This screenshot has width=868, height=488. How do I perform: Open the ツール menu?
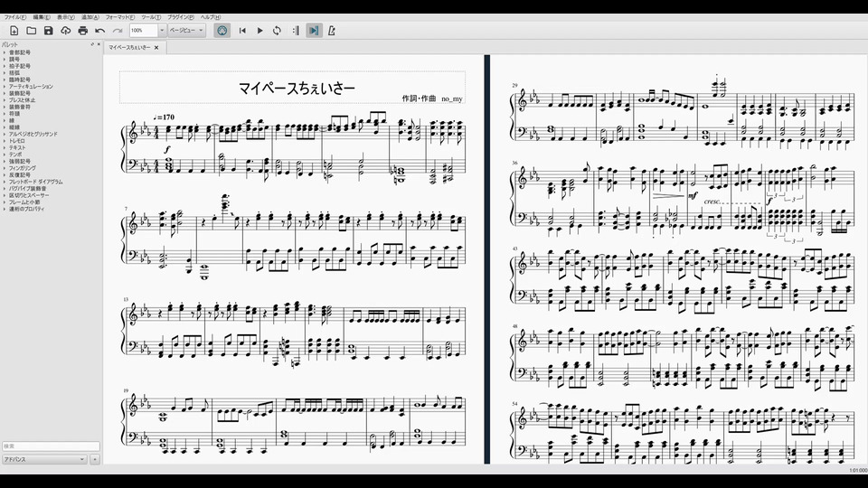click(151, 17)
